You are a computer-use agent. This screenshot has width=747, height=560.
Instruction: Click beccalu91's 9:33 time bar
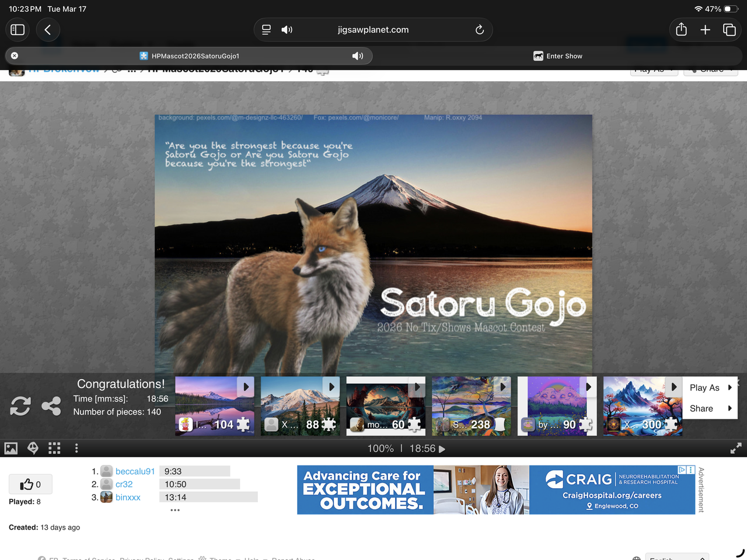pos(194,471)
